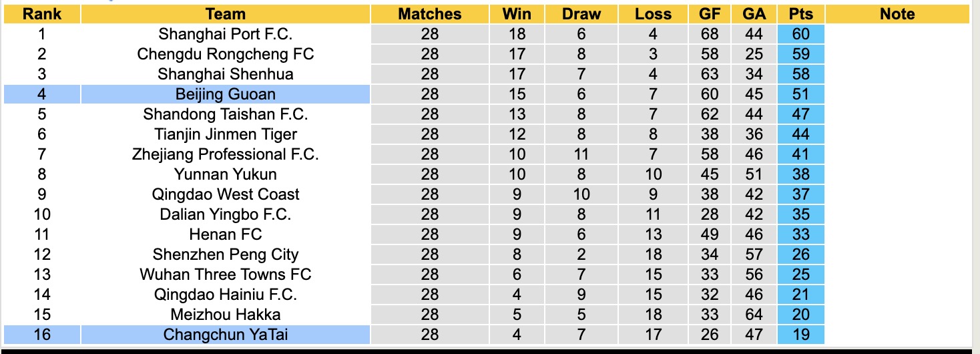Select Zhejiang Professional F.C. entry
The height and width of the screenshot is (354, 980).
coord(226,154)
